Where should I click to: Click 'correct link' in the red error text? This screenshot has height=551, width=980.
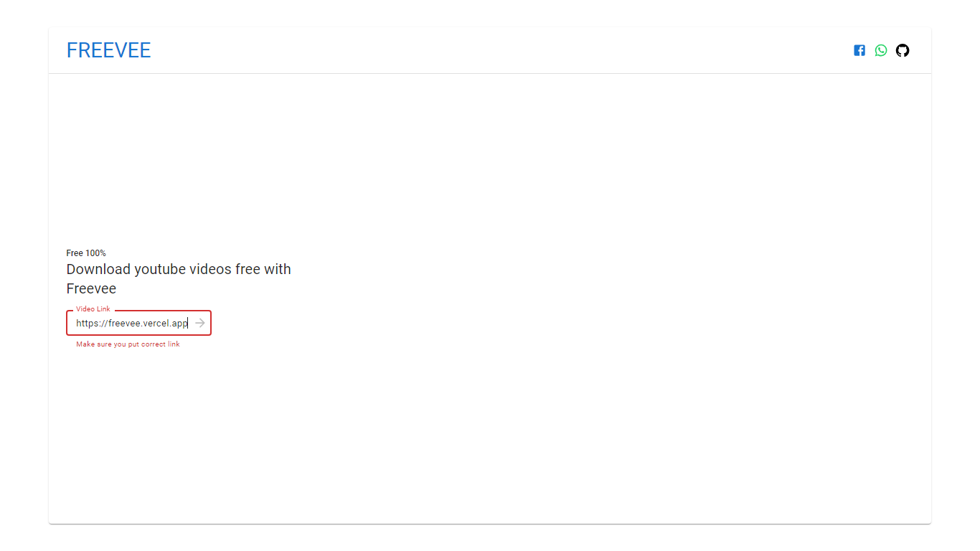161,344
